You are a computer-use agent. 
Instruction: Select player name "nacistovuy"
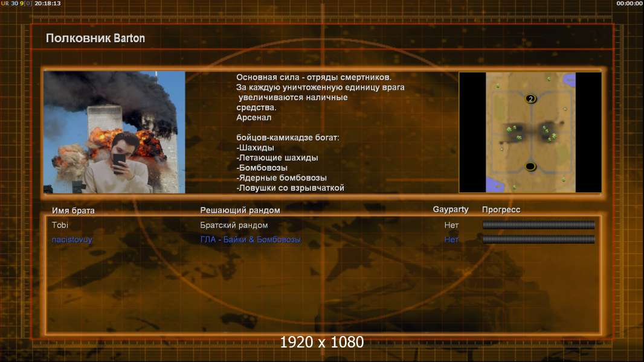(x=72, y=240)
